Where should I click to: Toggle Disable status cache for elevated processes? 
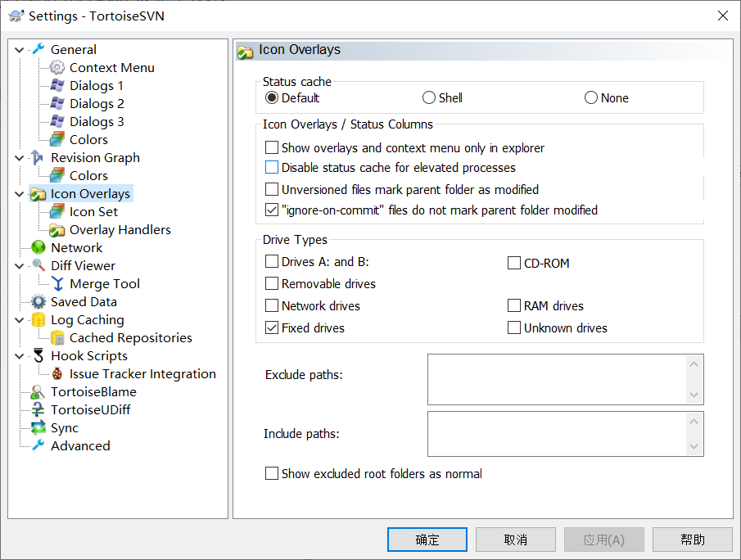pyautogui.click(x=272, y=167)
